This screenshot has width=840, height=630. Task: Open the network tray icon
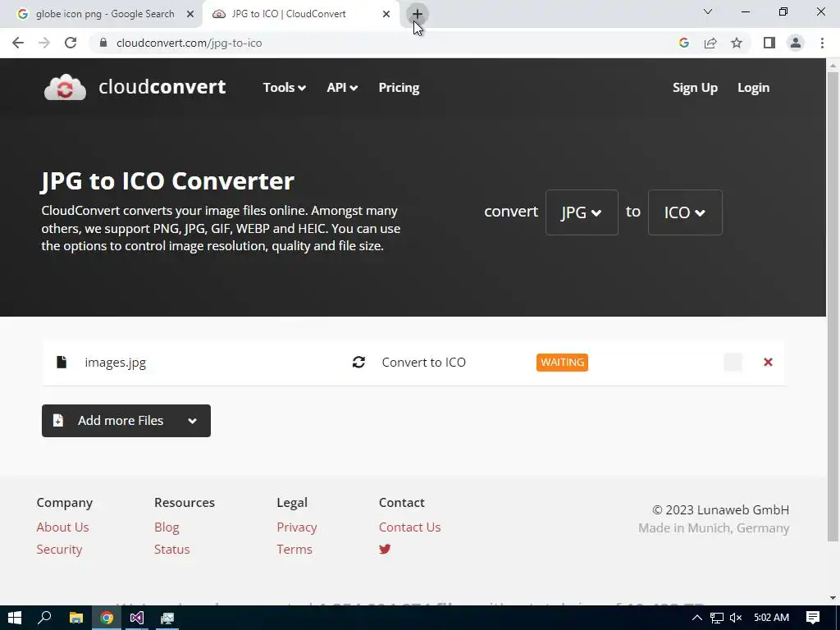click(717, 618)
